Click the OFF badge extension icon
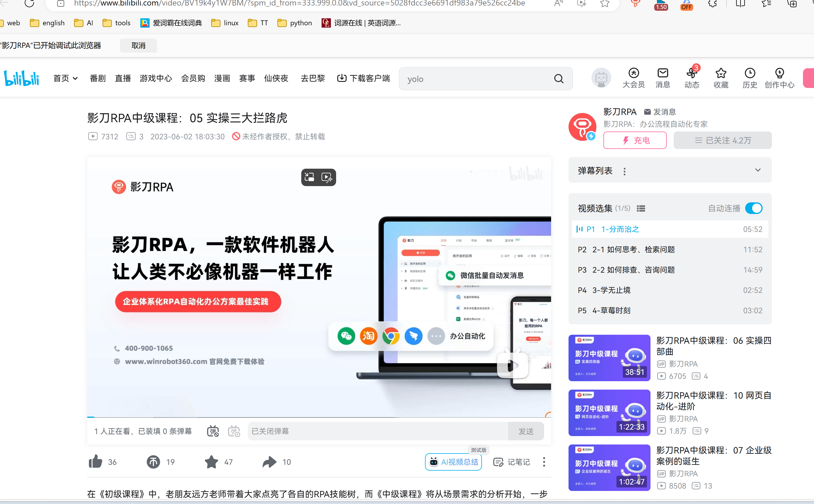814x504 pixels. pos(686,5)
